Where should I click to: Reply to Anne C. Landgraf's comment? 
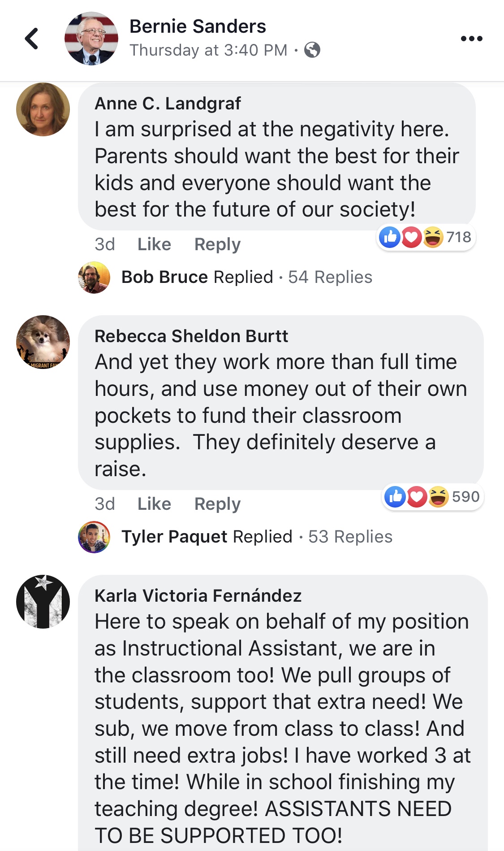217,244
